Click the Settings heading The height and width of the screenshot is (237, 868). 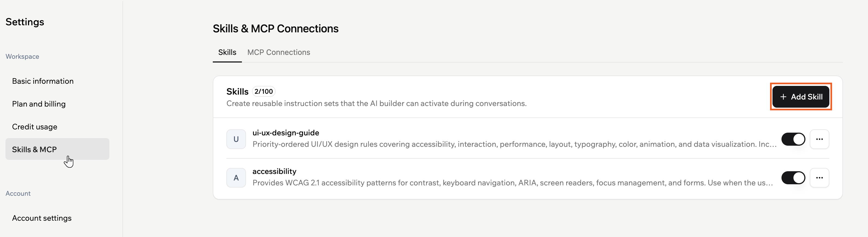point(24,21)
